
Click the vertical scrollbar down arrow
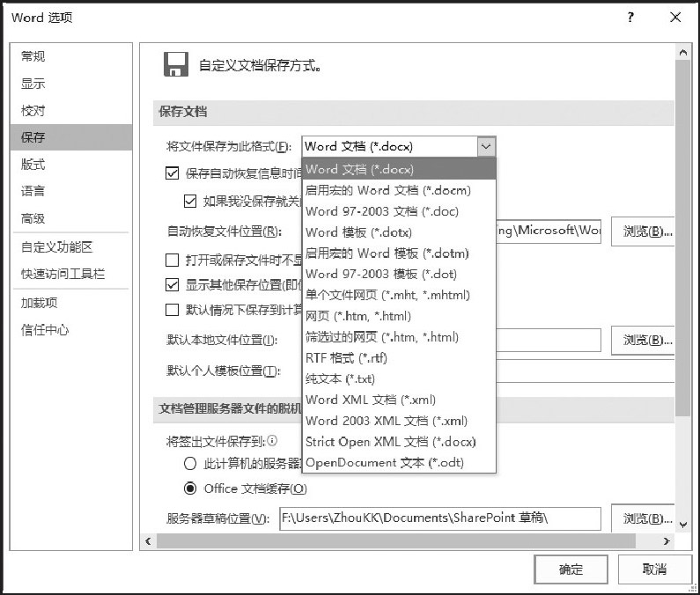tap(683, 525)
